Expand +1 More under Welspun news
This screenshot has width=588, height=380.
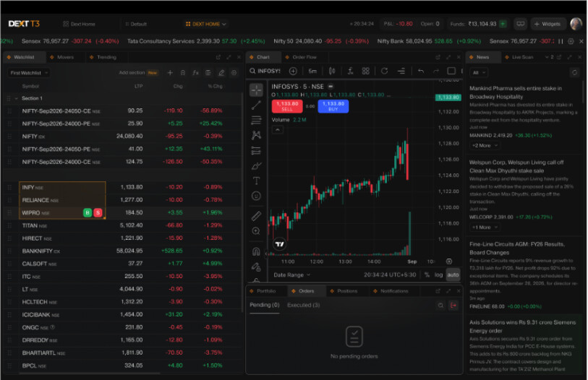(485, 227)
